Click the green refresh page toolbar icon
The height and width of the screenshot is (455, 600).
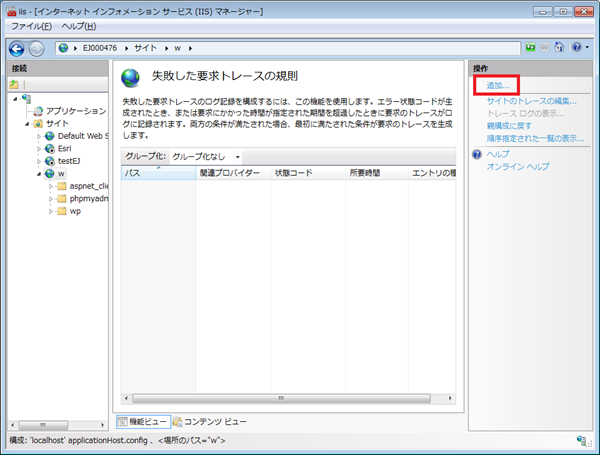529,48
